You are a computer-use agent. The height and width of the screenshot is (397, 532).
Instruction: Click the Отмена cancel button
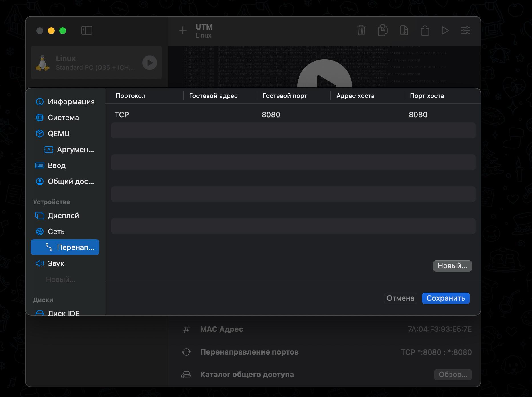400,298
